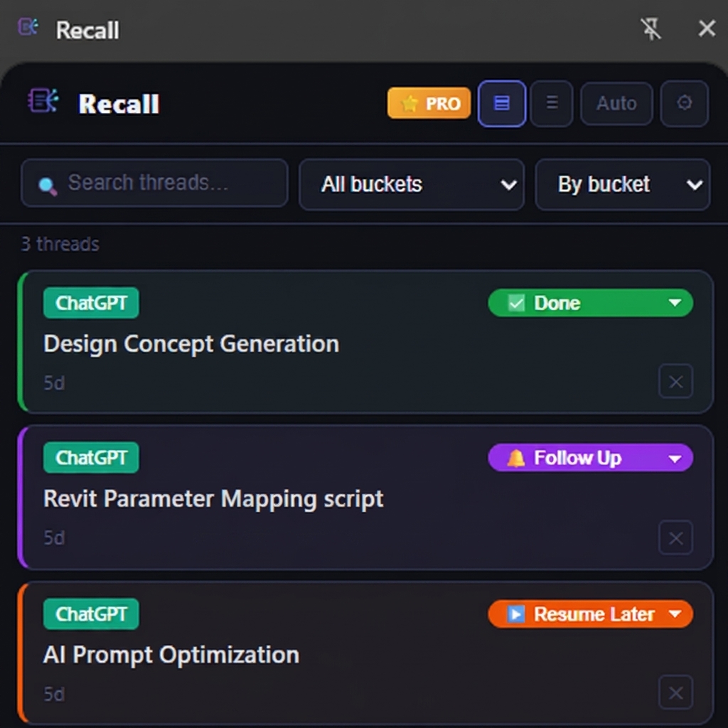Open the Resume Later status dropdown

591,614
